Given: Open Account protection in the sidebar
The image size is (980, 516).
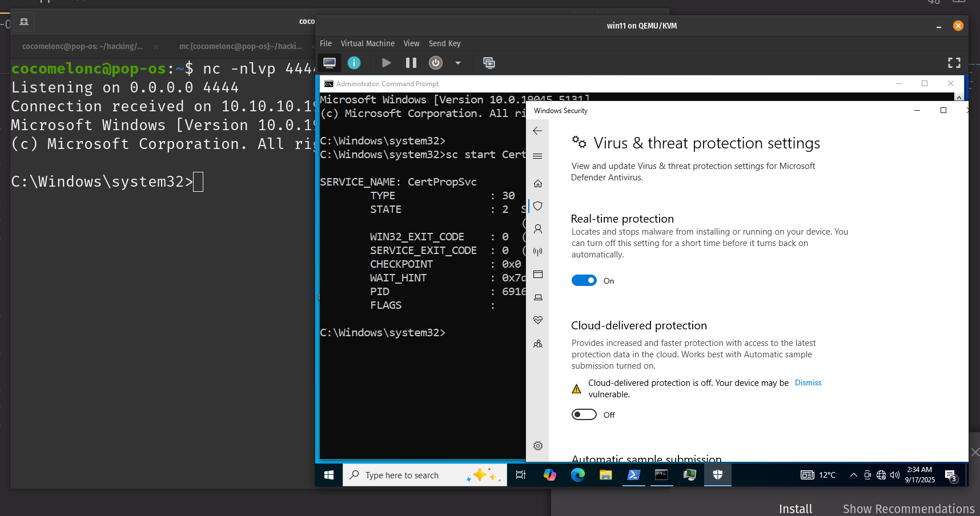Looking at the screenshot, I should (x=537, y=229).
